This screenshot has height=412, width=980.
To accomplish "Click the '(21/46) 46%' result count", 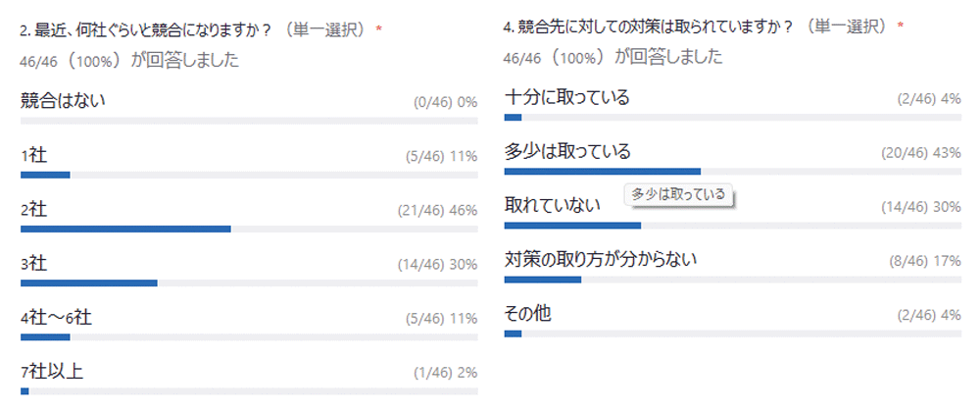I will point(437,211).
